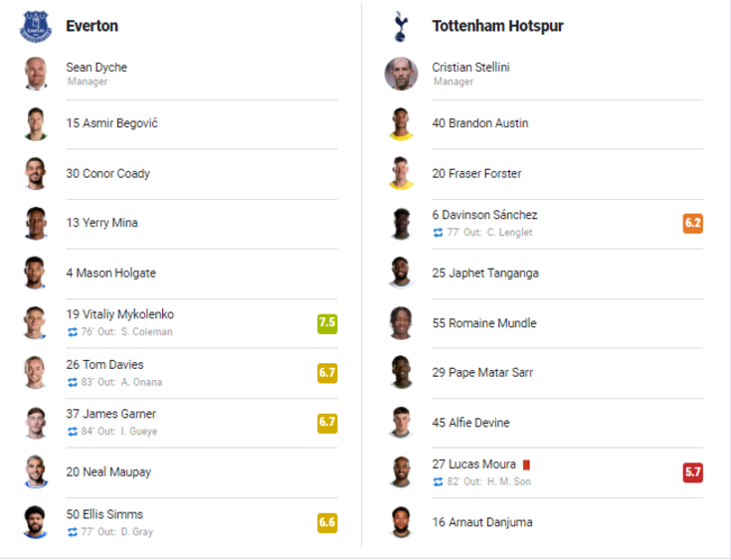Open Sean Dyche manager photo
This screenshot has width=731, height=560.
pyautogui.click(x=36, y=74)
